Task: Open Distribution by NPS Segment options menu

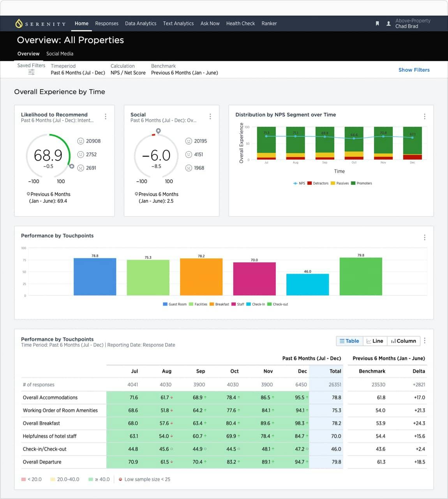Action: pyautogui.click(x=425, y=116)
